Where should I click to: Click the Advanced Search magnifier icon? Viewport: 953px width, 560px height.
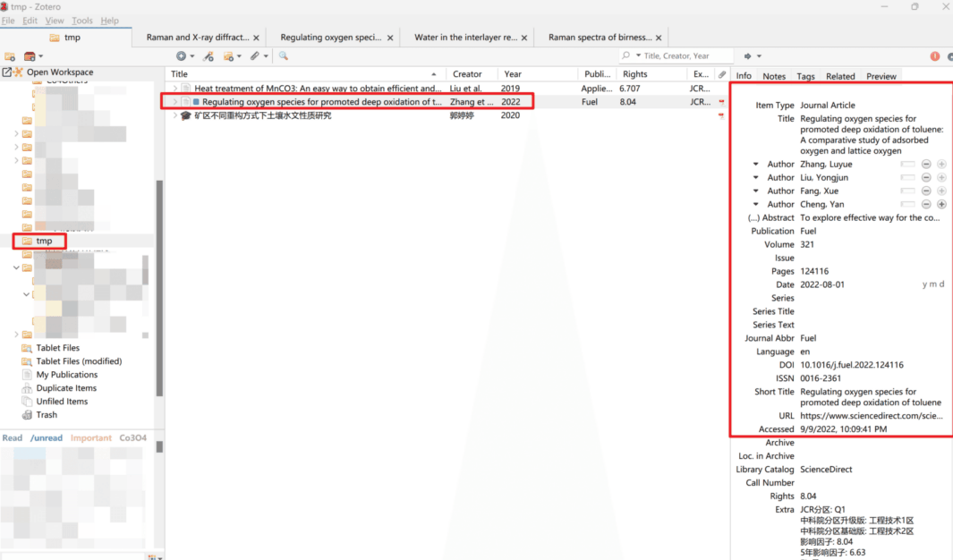click(x=283, y=56)
